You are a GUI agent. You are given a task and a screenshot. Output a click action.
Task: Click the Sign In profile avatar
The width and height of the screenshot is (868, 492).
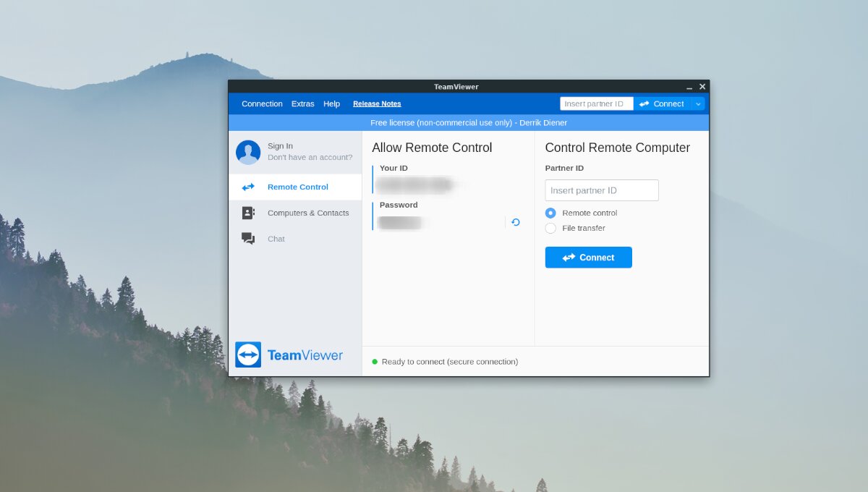click(x=248, y=151)
